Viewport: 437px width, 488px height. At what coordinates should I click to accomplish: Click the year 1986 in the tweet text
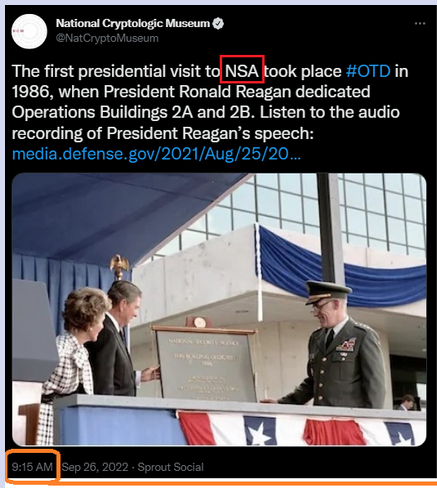(31, 92)
